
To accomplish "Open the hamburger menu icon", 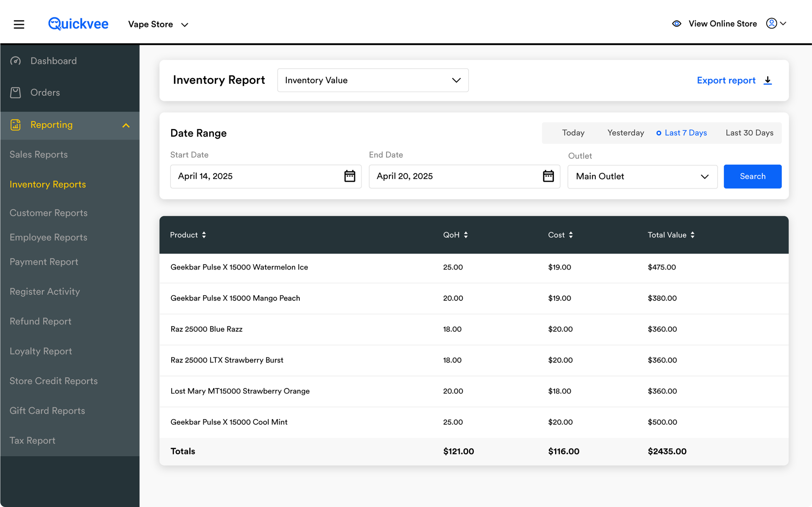I will (x=19, y=24).
